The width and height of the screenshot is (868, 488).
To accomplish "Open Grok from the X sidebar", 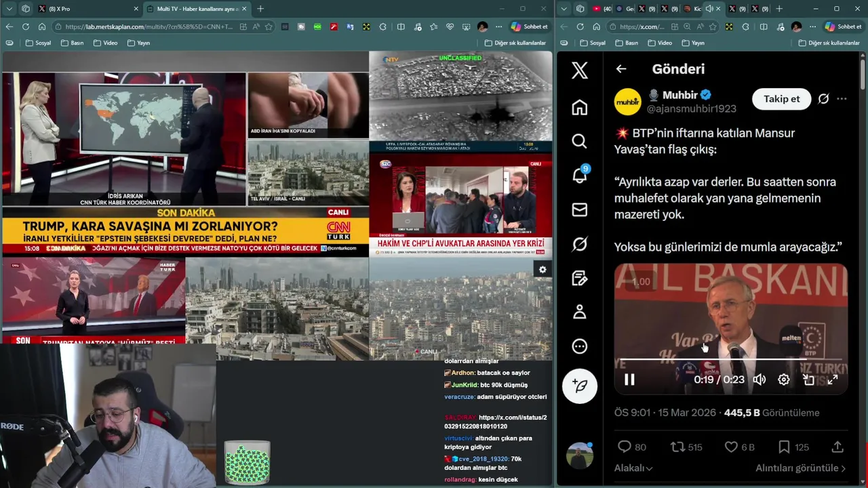I will pos(579,244).
